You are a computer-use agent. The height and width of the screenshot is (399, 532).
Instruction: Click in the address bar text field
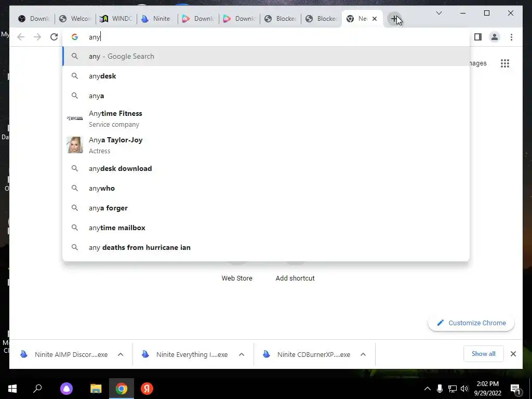click(x=266, y=37)
